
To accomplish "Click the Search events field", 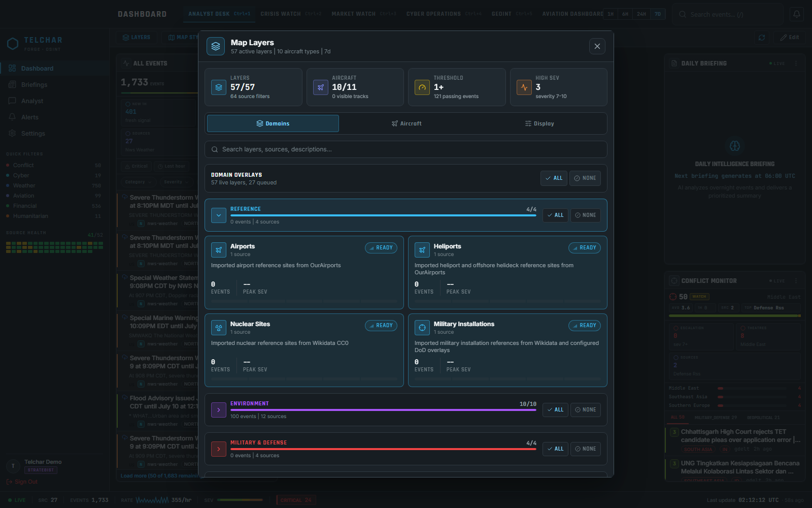I will [x=727, y=14].
